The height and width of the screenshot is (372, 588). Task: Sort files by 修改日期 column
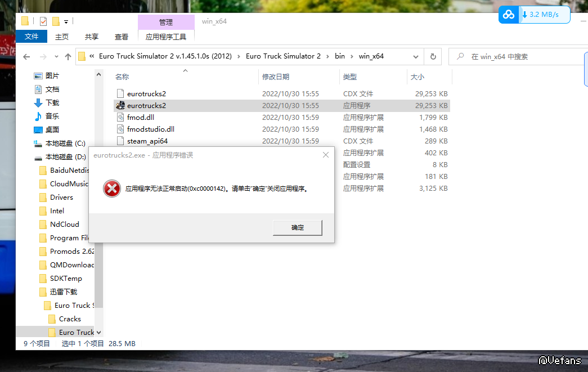(x=276, y=77)
